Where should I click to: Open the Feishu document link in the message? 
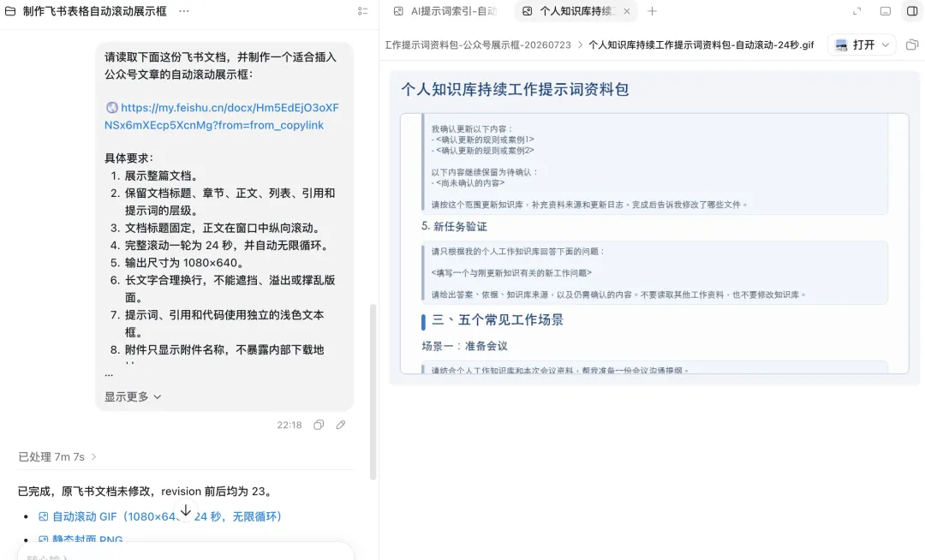[221, 116]
